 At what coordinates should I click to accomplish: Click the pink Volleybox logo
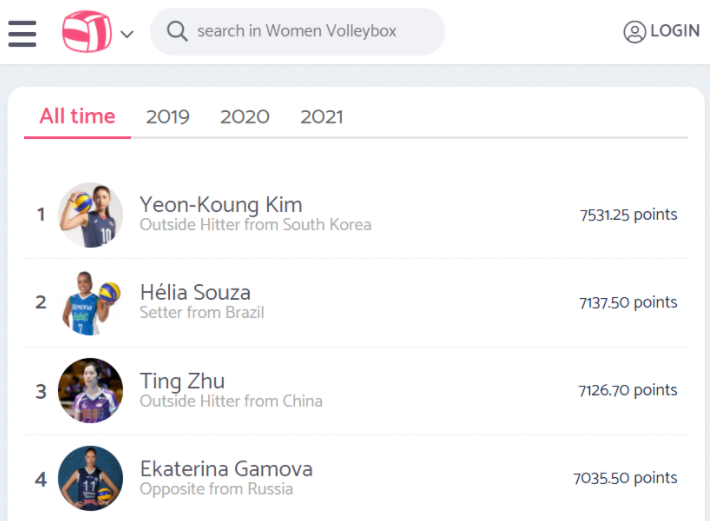click(x=87, y=32)
